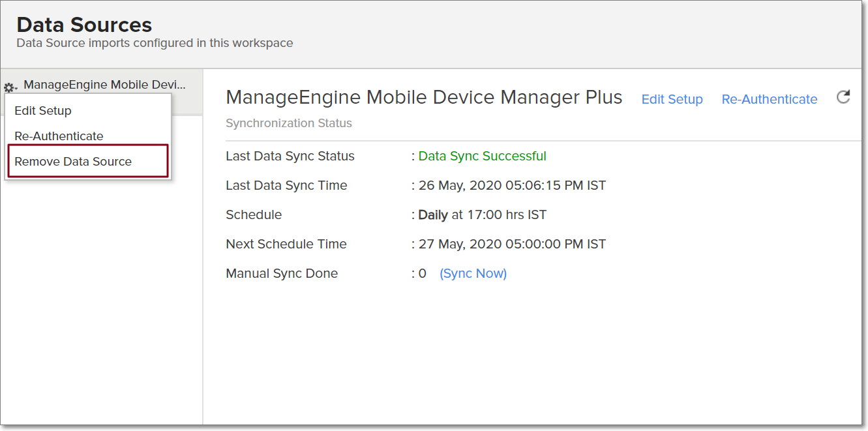Image resolution: width=868 pixels, height=431 pixels.
Task: Click the Daily at 17:00 hrs schedule value
Action: [482, 215]
